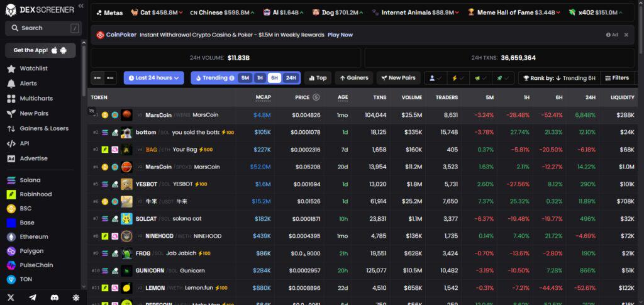This screenshot has height=305, width=644.
Task: Select the 5M trending timeframe
Action: click(245, 78)
